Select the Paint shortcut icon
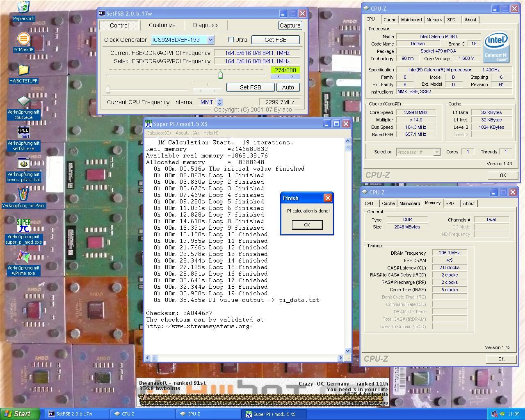The height and width of the screenshot is (420, 525). click(23, 194)
